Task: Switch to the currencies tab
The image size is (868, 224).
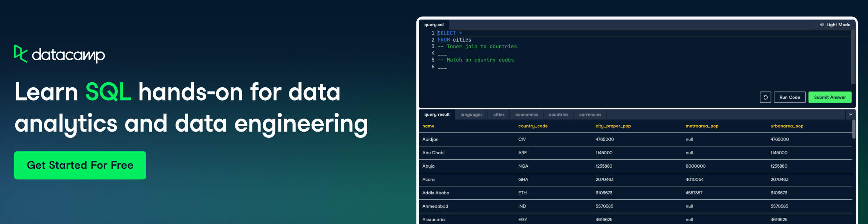Action: pyautogui.click(x=590, y=115)
